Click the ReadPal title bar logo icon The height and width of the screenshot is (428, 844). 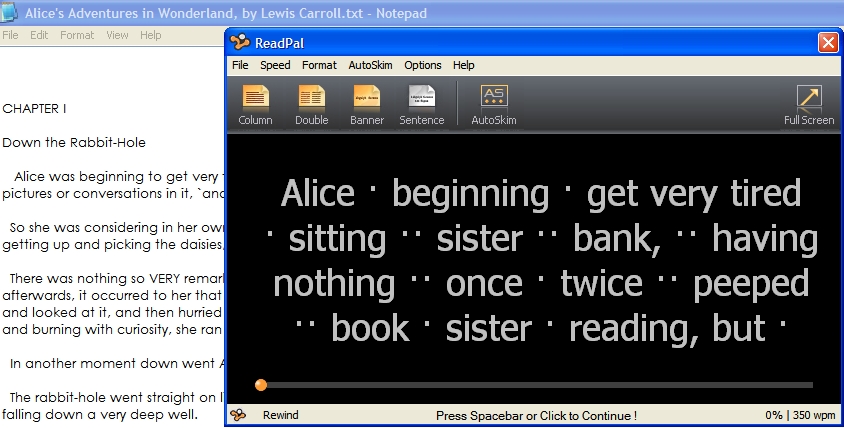(x=240, y=42)
